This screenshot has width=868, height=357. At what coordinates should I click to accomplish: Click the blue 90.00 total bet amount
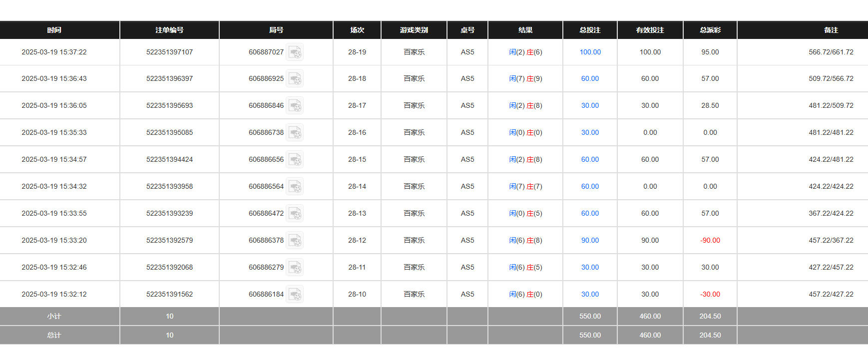click(x=590, y=240)
